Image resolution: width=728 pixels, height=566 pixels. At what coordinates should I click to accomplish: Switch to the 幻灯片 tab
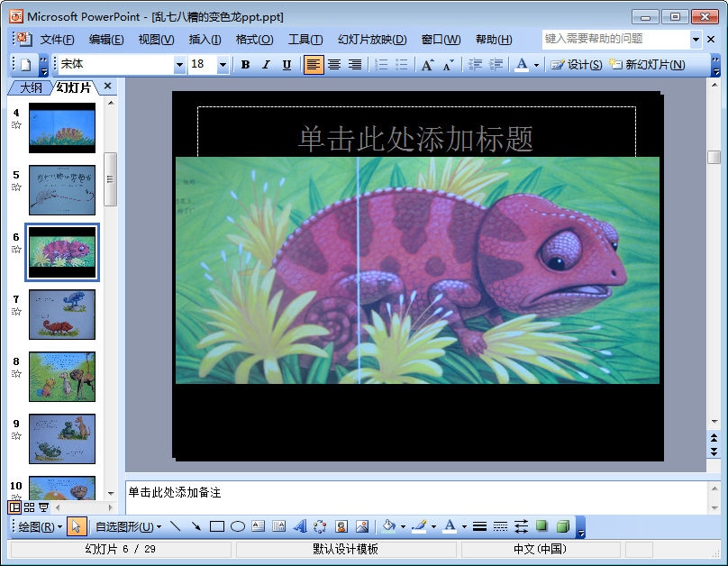coord(74,87)
